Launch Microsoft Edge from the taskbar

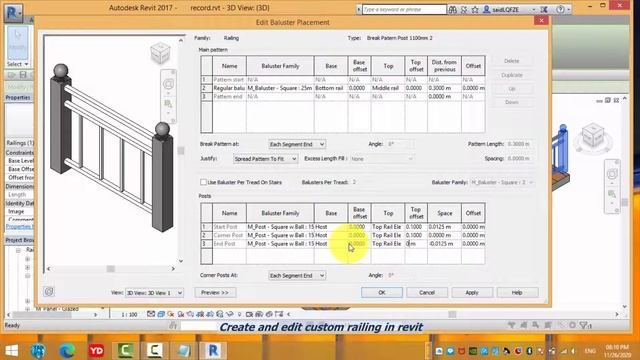67,351
